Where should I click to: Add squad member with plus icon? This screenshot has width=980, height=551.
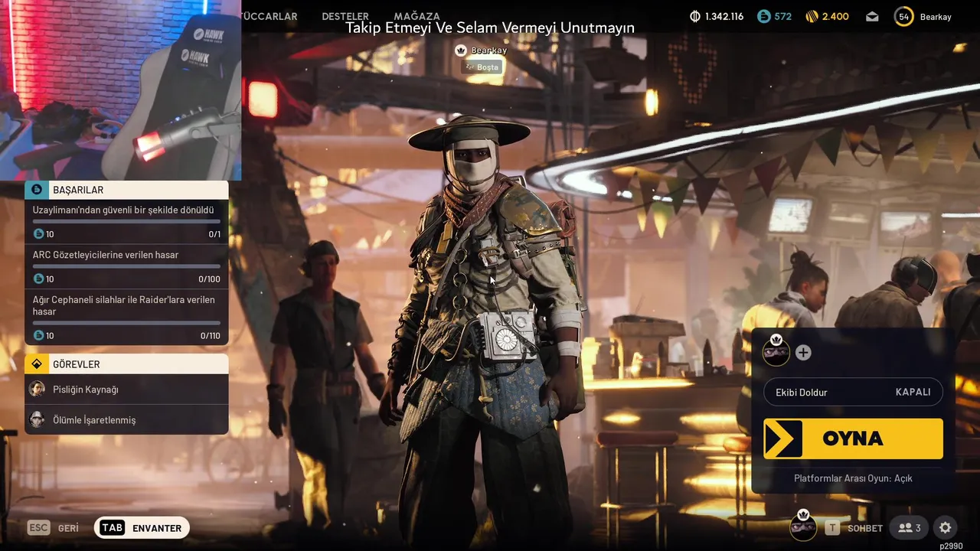(803, 352)
